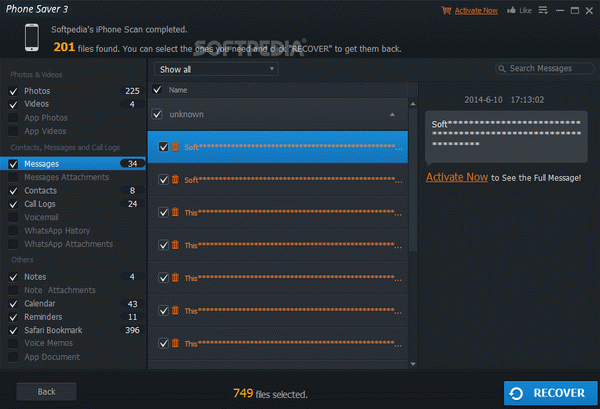Image resolution: width=600 pixels, height=409 pixels.
Task: Select the Call Logs category
Action: [x=40, y=204]
